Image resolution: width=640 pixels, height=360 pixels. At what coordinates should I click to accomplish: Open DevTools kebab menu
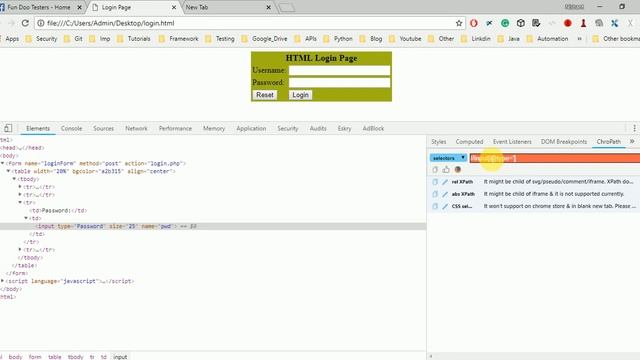coord(634,128)
